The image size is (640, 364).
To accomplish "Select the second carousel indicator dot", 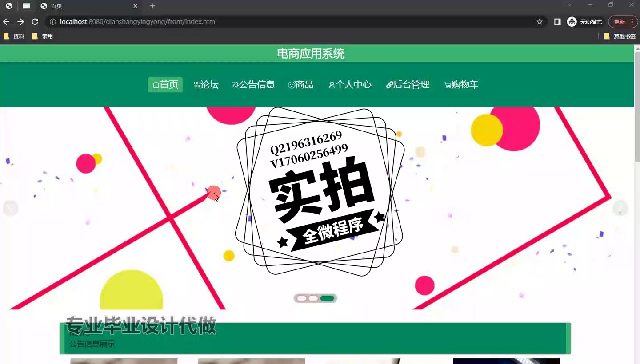I will [x=313, y=298].
